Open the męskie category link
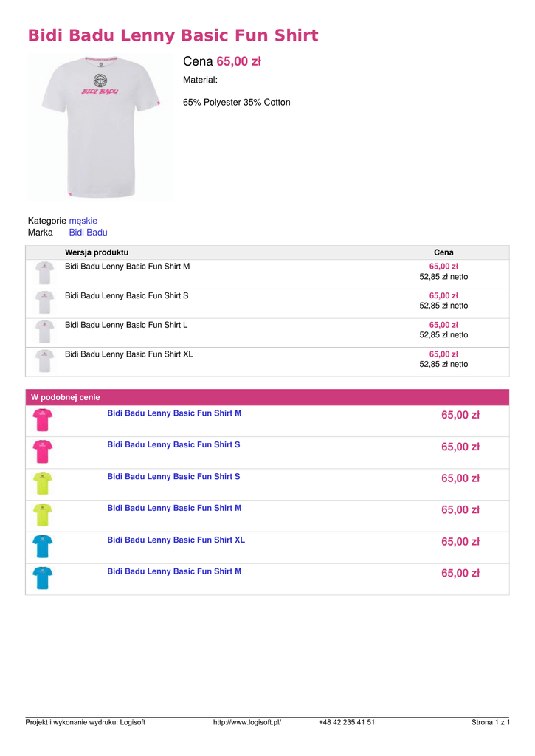The image size is (535, 756). [83, 221]
